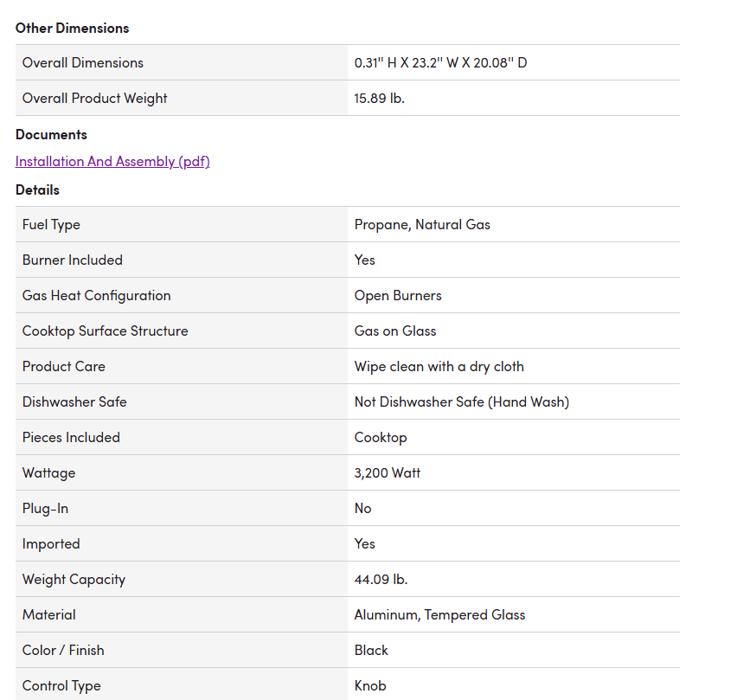Click the Wipe clean with a dry cloth text
Image resolution: width=737 pixels, height=700 pixels.
click(439, 367)
